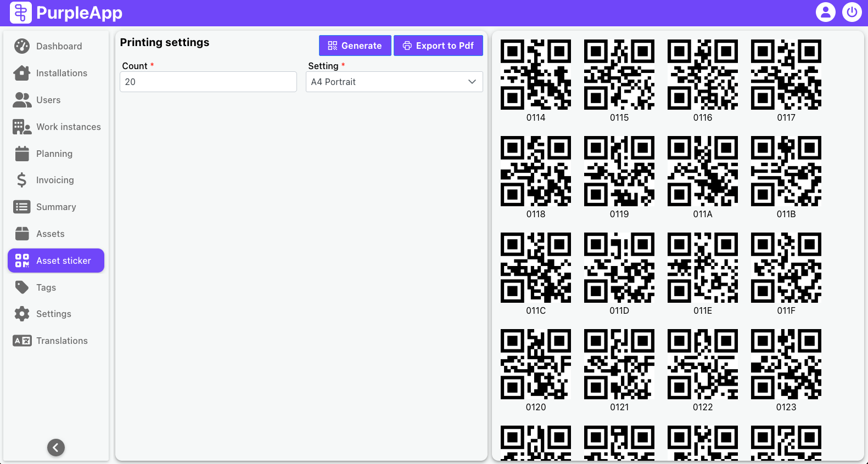Click the Settings gear icon

coord(22,314)
